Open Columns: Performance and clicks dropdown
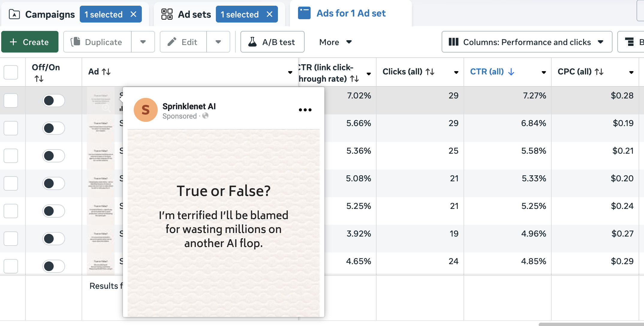The image size is (644, 326). [x=526, y=42]
